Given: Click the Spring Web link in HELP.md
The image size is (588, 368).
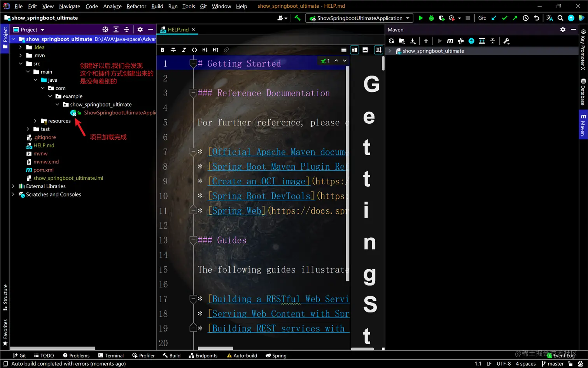Looking at the screenshot, I should [x=237, y=211].
